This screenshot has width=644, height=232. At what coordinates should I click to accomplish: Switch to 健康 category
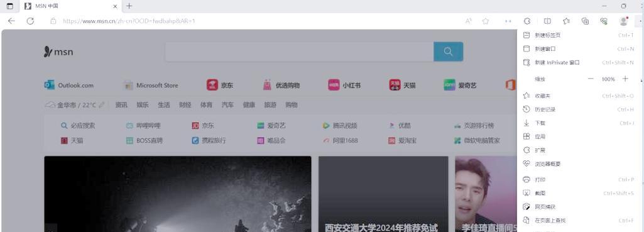pyautogui.click(x=249, y=105)
